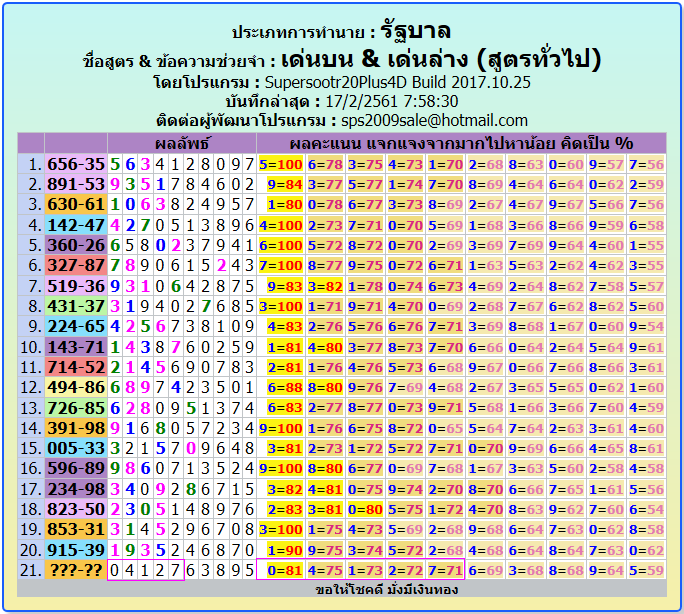Click formula name เด่นบน & เด่นล่าง (สูตรทั่วไป)

coord(441,59)
